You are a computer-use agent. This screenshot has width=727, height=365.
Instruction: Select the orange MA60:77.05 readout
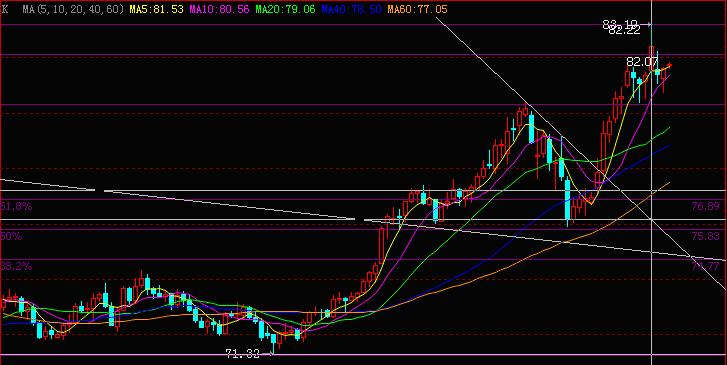417,9
